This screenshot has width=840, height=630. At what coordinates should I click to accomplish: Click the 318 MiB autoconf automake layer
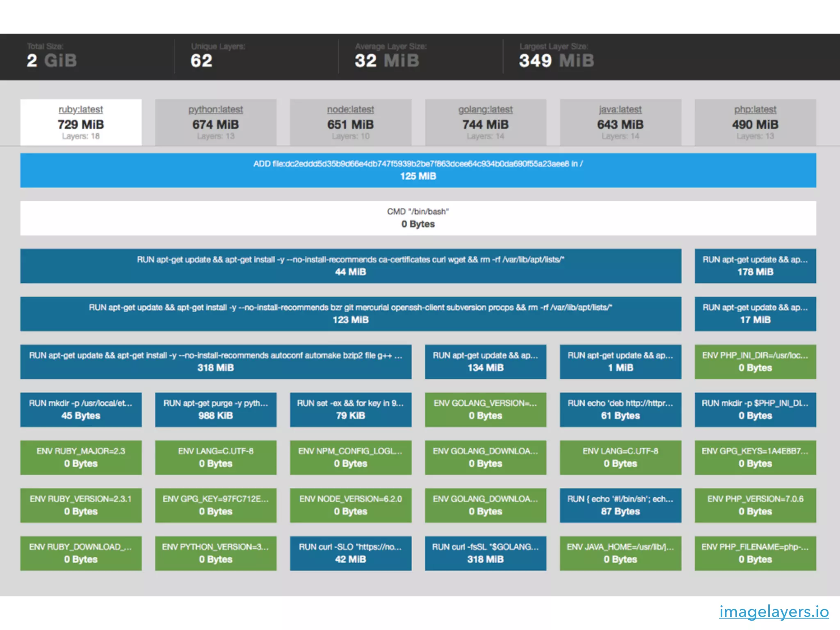click(x=215, y=361)
